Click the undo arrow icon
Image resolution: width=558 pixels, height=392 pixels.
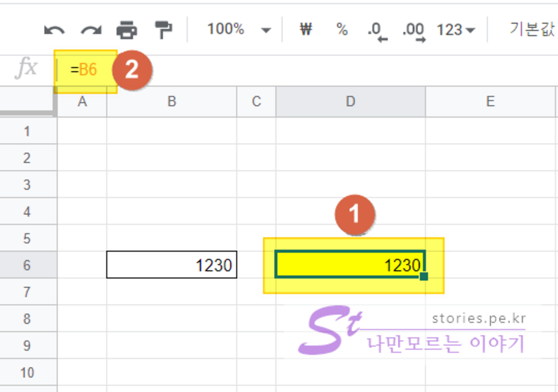pos(54,30)
